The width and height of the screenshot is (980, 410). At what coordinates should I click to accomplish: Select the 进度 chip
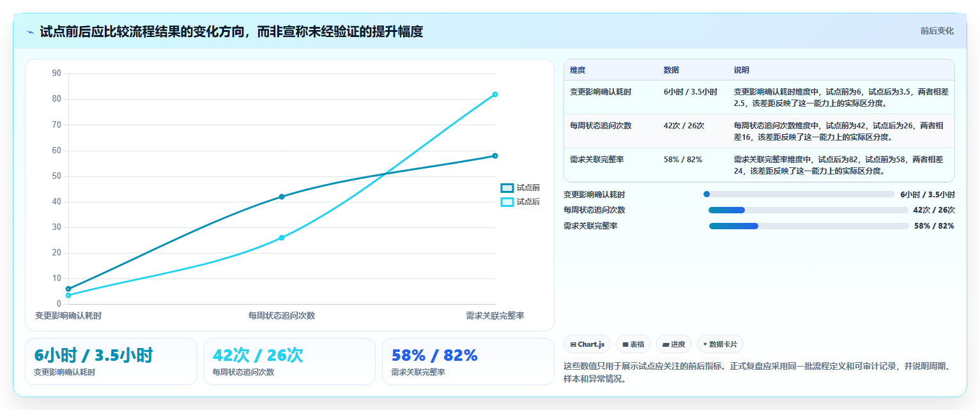point(674,344)
